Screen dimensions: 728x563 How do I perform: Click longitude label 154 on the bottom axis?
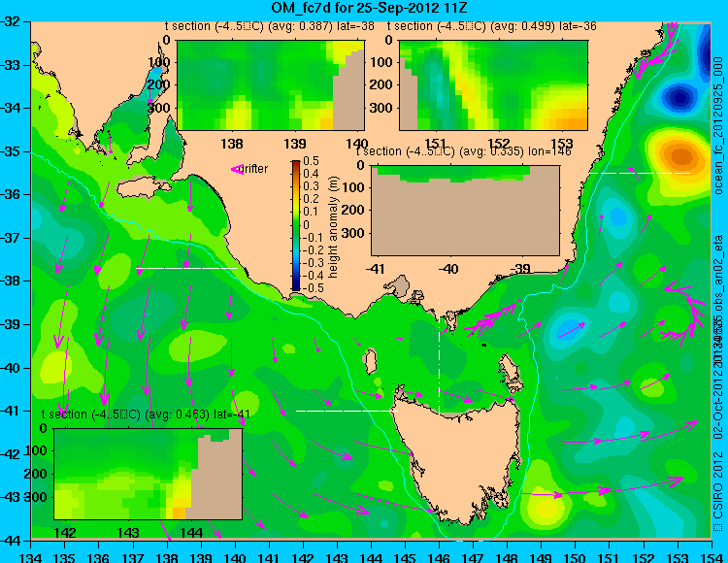711,557
